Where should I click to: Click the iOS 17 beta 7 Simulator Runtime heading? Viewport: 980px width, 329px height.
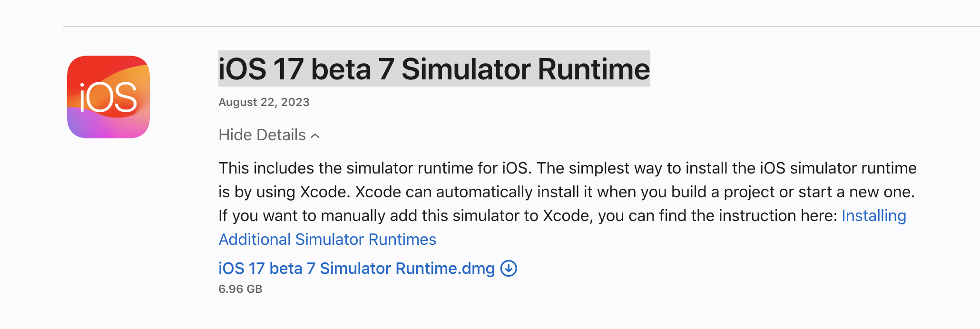434,69
